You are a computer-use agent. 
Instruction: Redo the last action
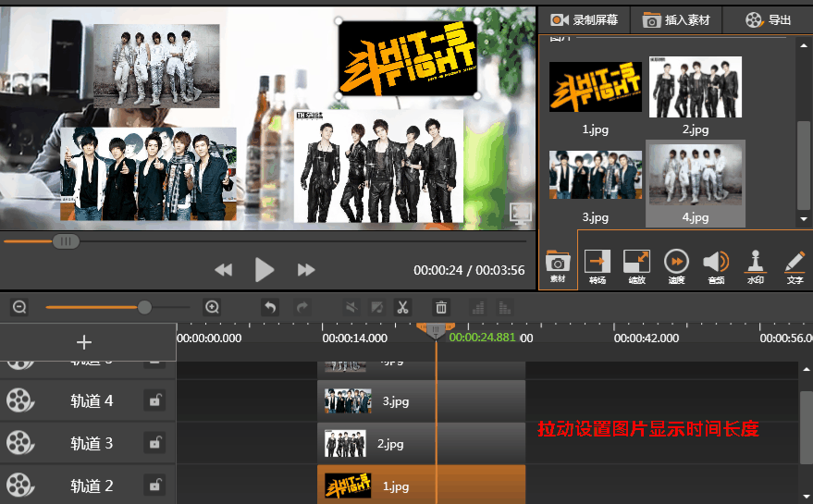coord(302,307)
